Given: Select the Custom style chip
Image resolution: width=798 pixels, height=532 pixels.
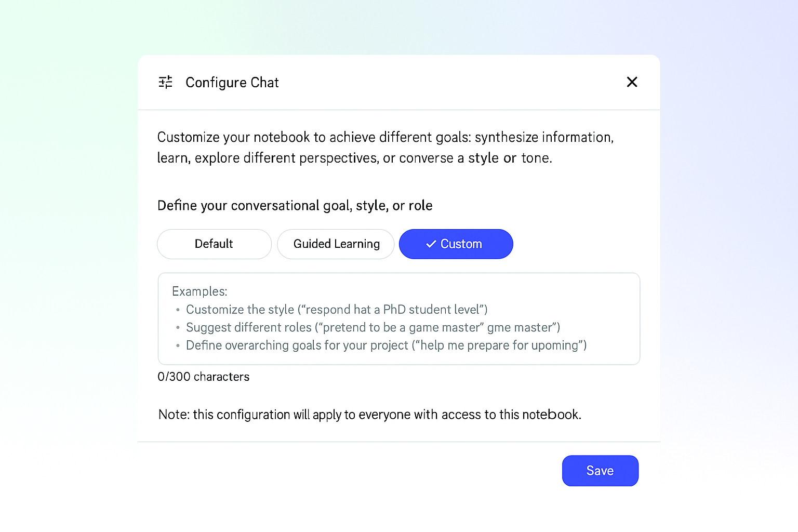Looking at the screenshot, I should tap(460, 244).
